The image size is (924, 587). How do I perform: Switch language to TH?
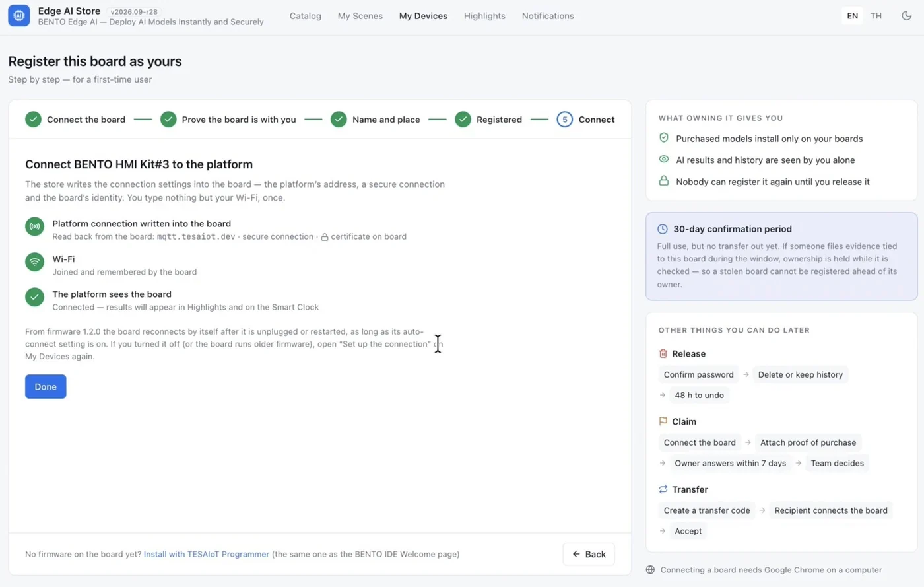876,16
